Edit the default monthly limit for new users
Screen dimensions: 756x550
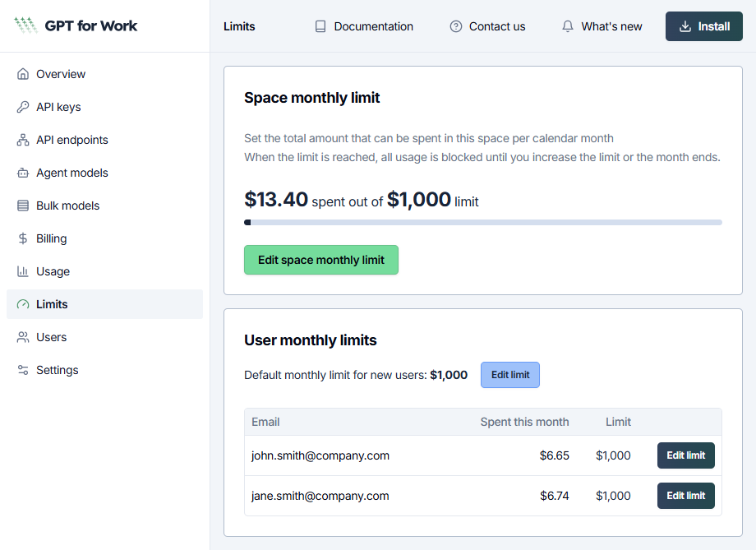(x=509, y=374)
